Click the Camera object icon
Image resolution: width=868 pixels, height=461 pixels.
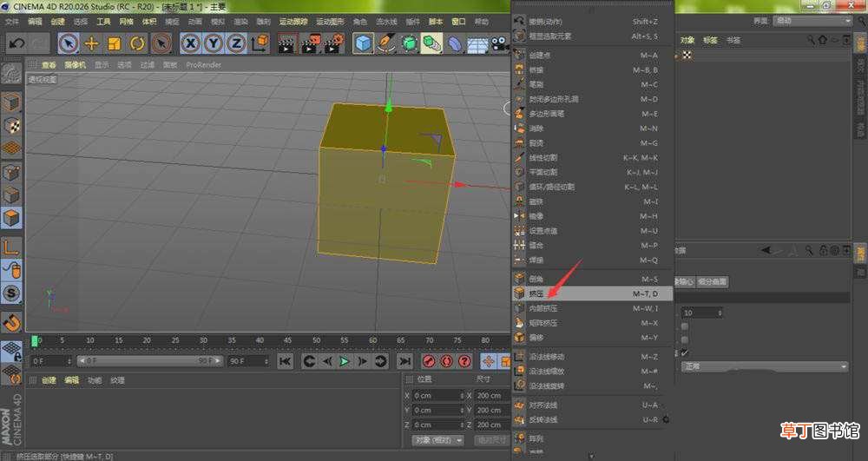[499, 43]
